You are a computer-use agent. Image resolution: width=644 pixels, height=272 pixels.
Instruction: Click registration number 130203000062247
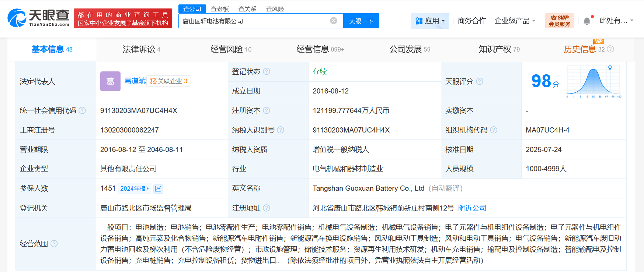pyautogui.click(x=129, y=130)
